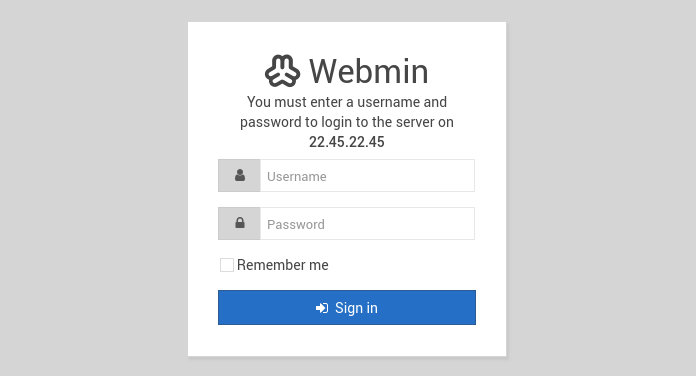
Task: Focus the Username input field
Action: click(367, 176)
